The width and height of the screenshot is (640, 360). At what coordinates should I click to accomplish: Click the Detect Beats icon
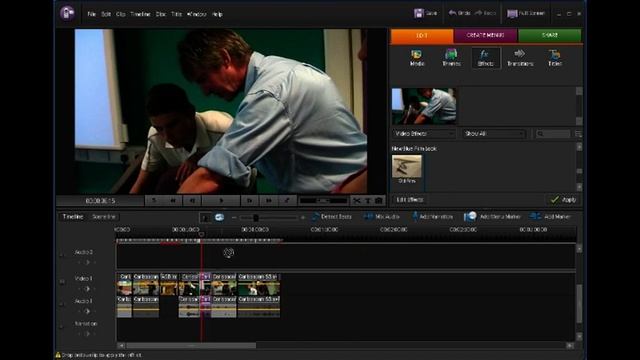(315, 217)
